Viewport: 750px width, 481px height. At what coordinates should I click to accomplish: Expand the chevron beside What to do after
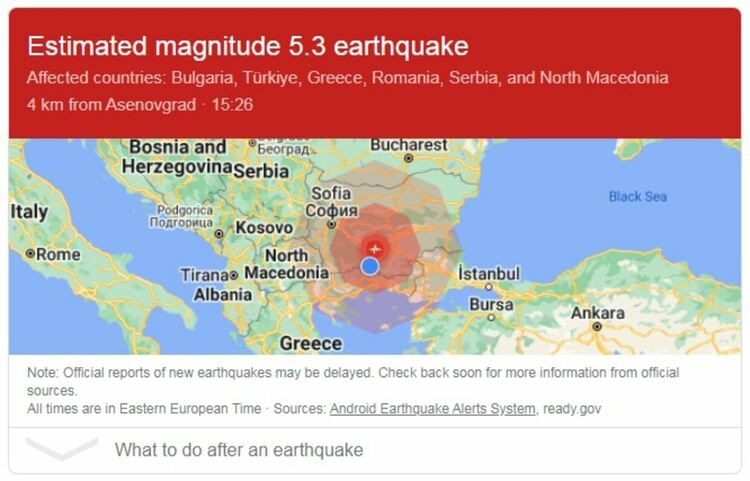click(x=62, y=449)
